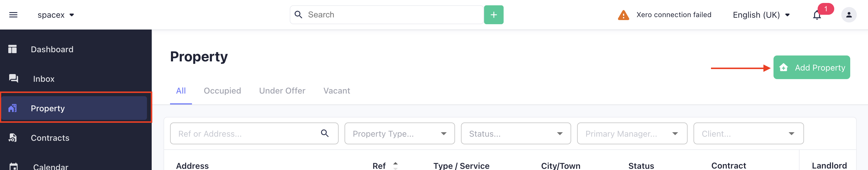The image size is (868, 170).
Task: Expand the Property Type filter dropdown
Action: point(400,133)
